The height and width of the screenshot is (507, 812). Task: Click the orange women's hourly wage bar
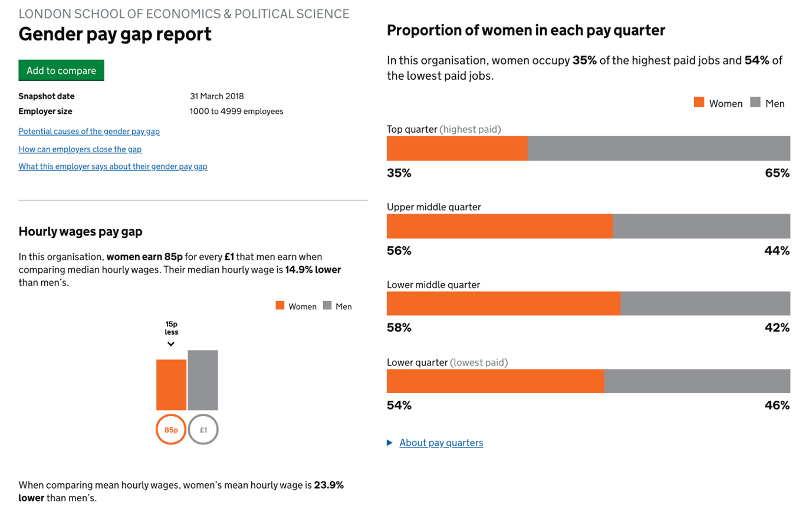click(171, 385)
